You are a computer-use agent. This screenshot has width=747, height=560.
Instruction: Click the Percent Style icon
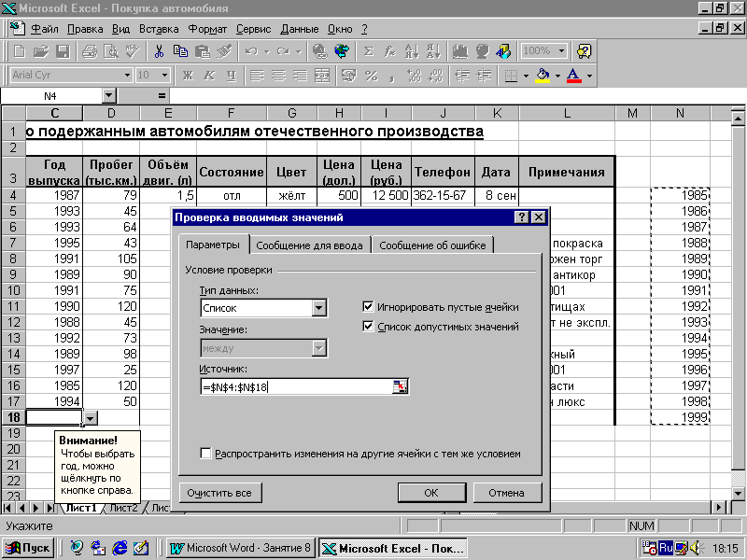point(371,76)
